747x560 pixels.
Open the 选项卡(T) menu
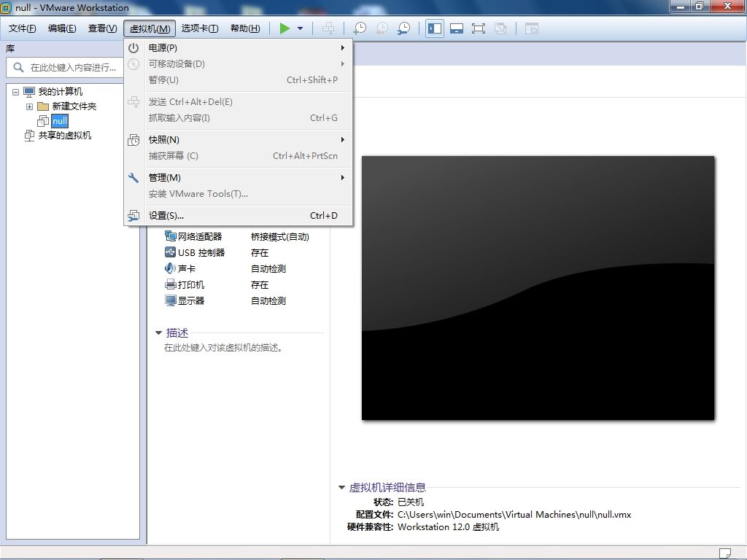click(200, 28)
